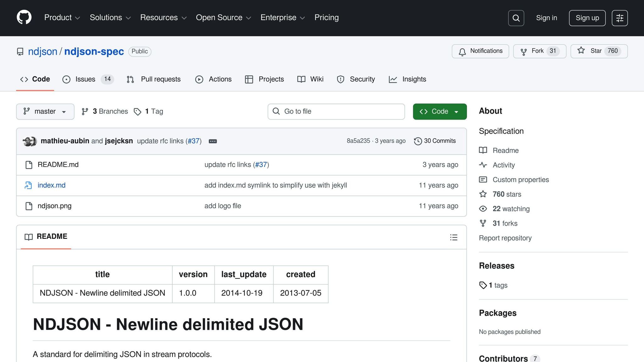This screenshot has height=362, width=644.
Task: Open the ndjson owner link
Action: pyautogui.click(x=42, y=52)
